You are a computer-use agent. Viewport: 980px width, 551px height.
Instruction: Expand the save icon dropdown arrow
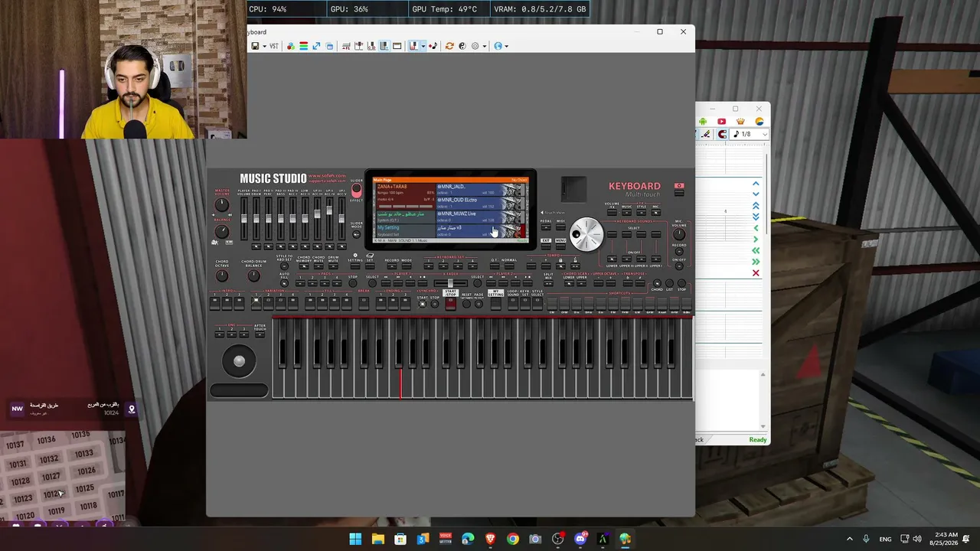coord(263,46)
